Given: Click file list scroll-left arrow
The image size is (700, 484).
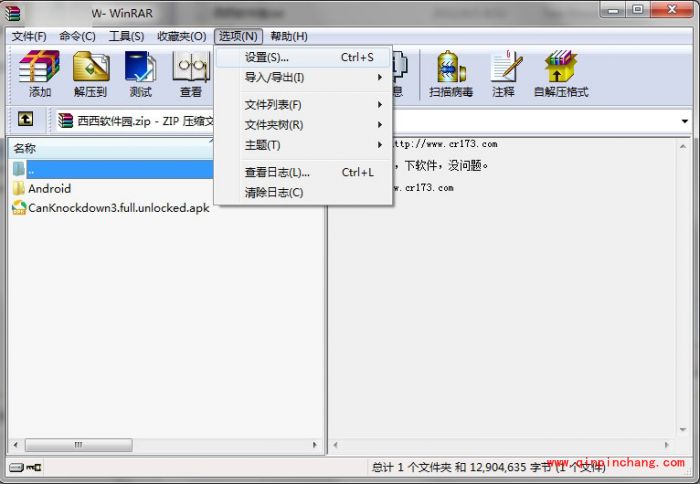Looking at the screenshot, I should pyautogui.click(x=16, y=445).
